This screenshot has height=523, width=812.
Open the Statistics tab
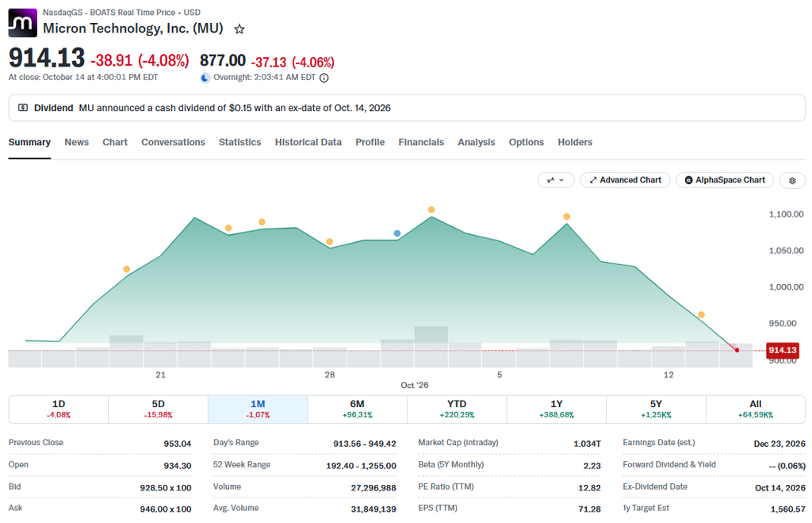239,142
